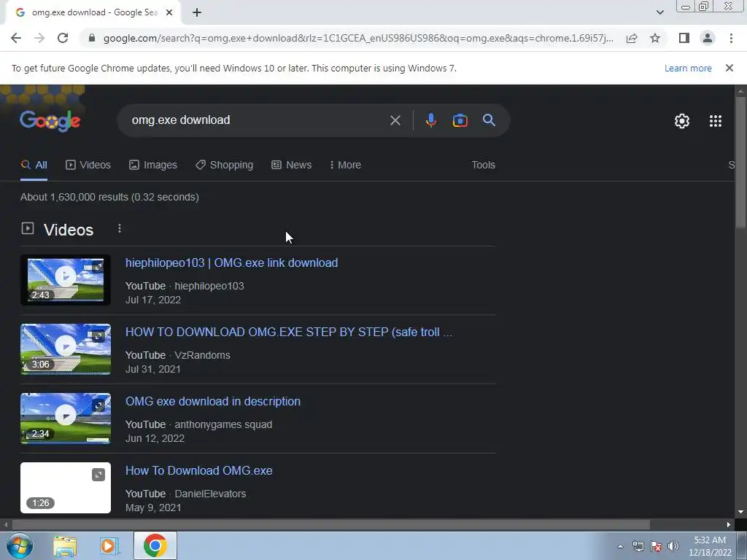Open hiephilopeo103 OMG.exe link download result
The image size is (747, 560).
coord(231,262)
